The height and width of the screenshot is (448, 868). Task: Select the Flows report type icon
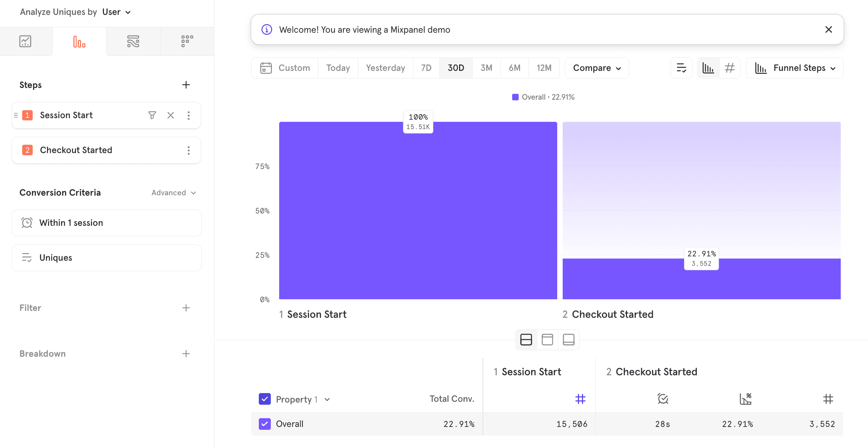tap(133, 41)
